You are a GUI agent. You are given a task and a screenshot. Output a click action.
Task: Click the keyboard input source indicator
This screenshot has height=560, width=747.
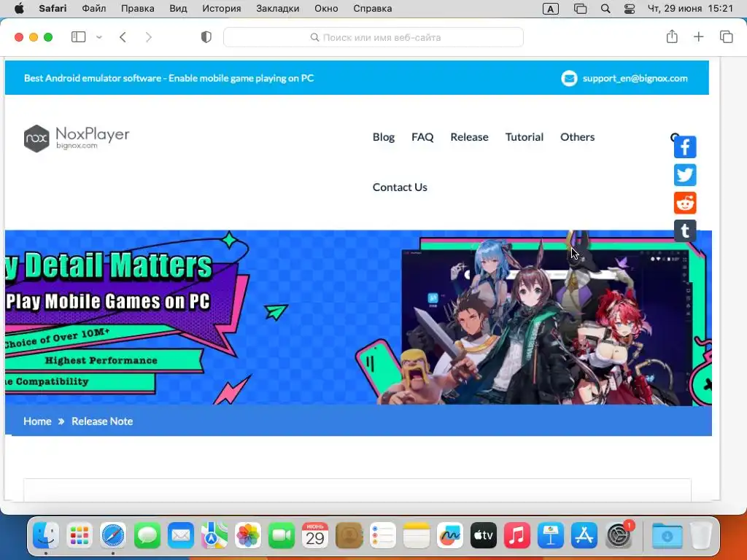(x=550, y=9)
